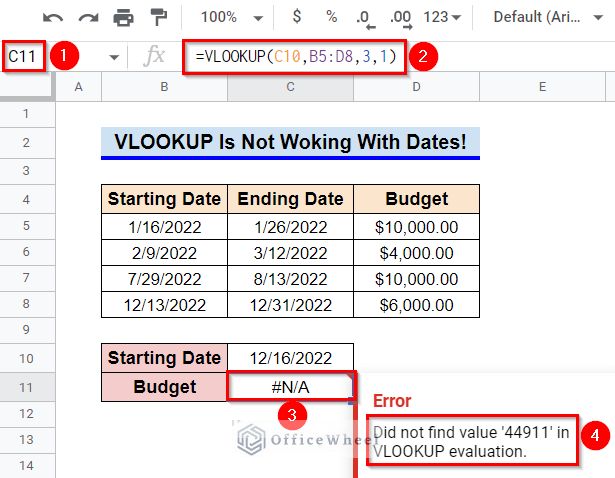Open the 100% zoom dropdown
The image size is (615, 478).
click(231, 17)
